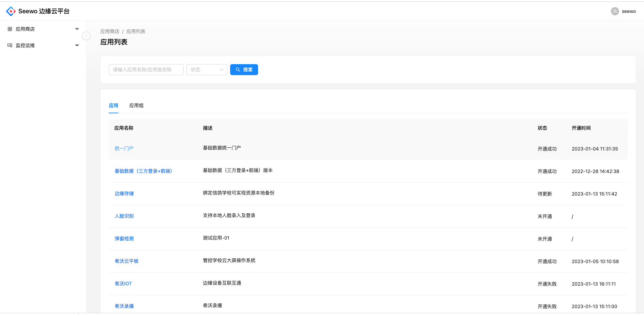The image size is (644, 316).
Task: Open the 希沃云平板 app link
Action: tap(126, 261)
